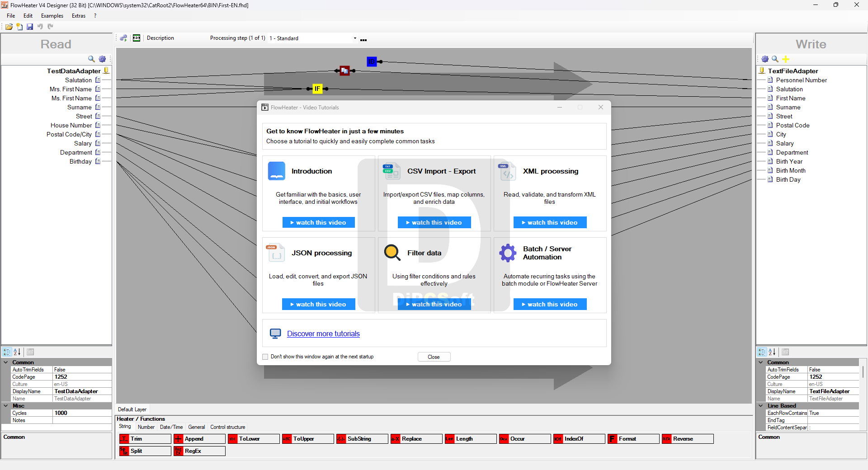Open Write adapter settings gear icon

765,59
